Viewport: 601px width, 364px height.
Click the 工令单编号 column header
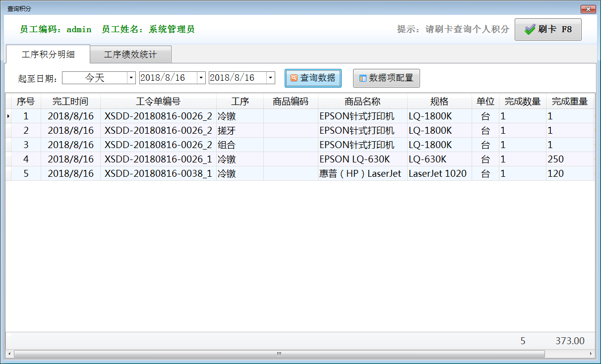[x=158, y=102]
